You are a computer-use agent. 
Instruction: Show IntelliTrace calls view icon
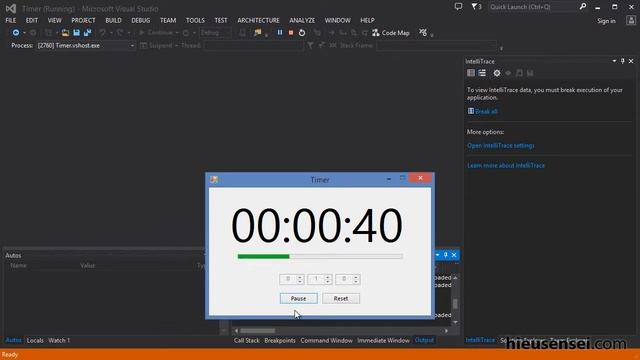point(482,73)
